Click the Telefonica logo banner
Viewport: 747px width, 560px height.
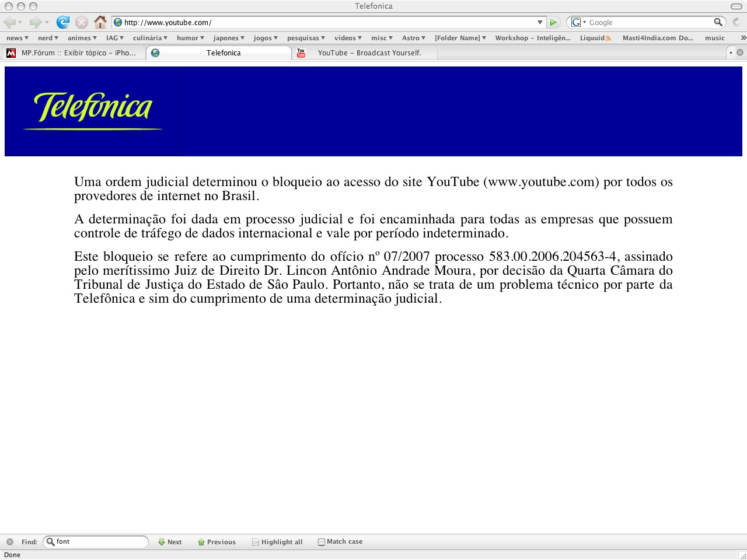pos(373,111)
